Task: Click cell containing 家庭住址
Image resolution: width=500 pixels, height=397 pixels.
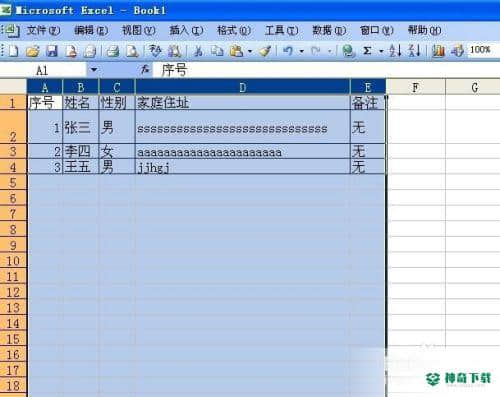Action: point(243,103)
